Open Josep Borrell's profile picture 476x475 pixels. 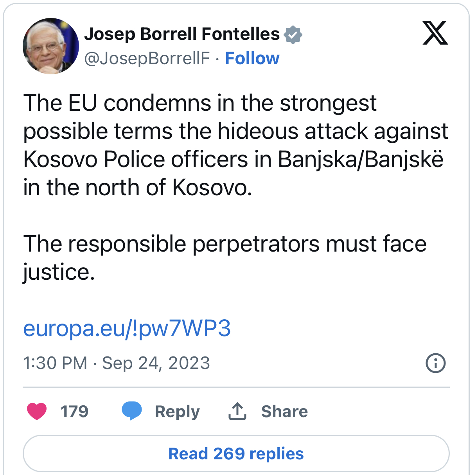[51, 46]
